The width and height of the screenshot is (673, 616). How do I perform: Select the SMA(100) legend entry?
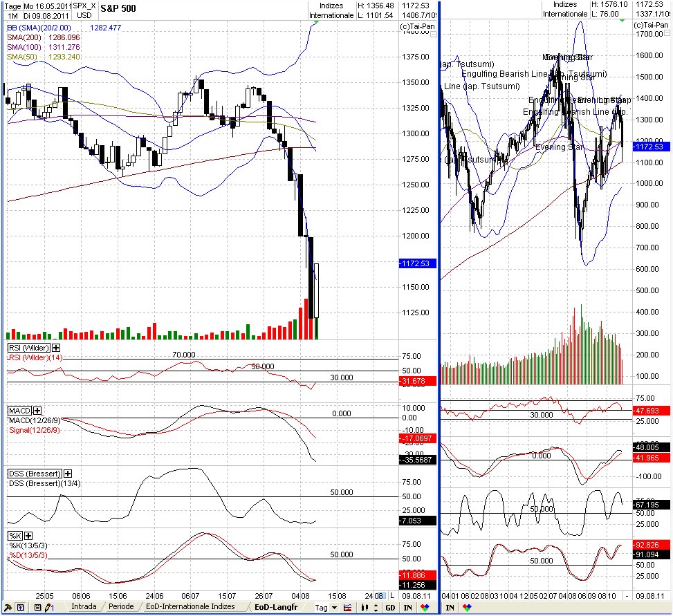[24, 47]
